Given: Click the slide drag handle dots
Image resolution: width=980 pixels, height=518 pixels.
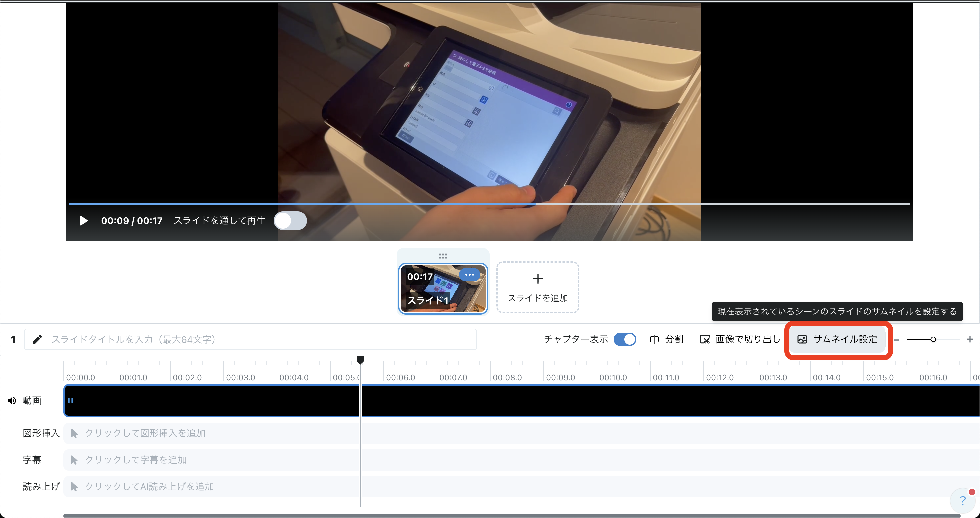Looking at the screenshot, I should [443, 256].
